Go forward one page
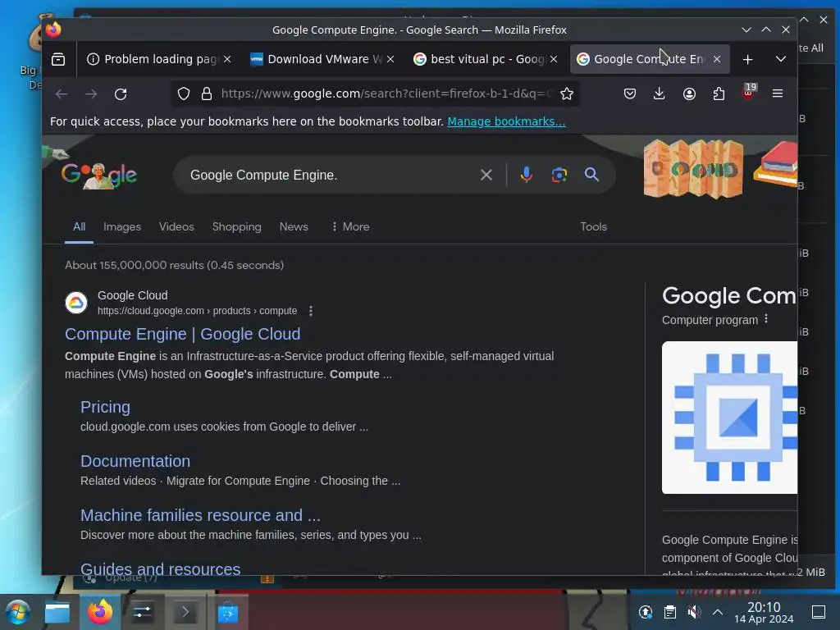The height and width of the screenshot is (630, 840). [x=91, y=94]
